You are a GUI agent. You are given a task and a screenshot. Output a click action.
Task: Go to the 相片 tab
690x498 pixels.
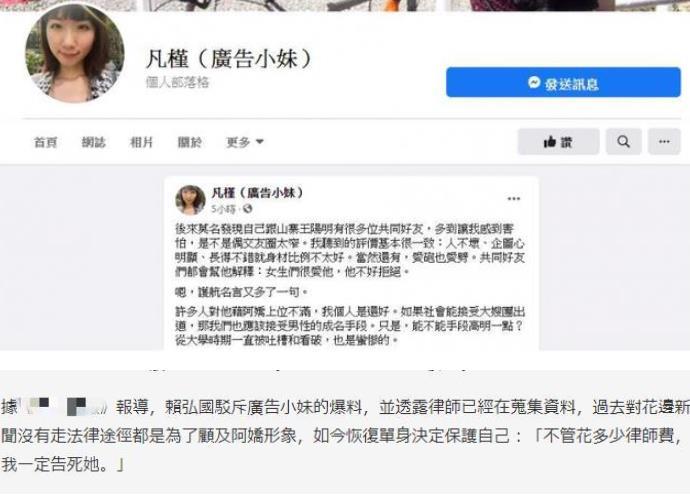pyautogui.click(x=142, y=142)
